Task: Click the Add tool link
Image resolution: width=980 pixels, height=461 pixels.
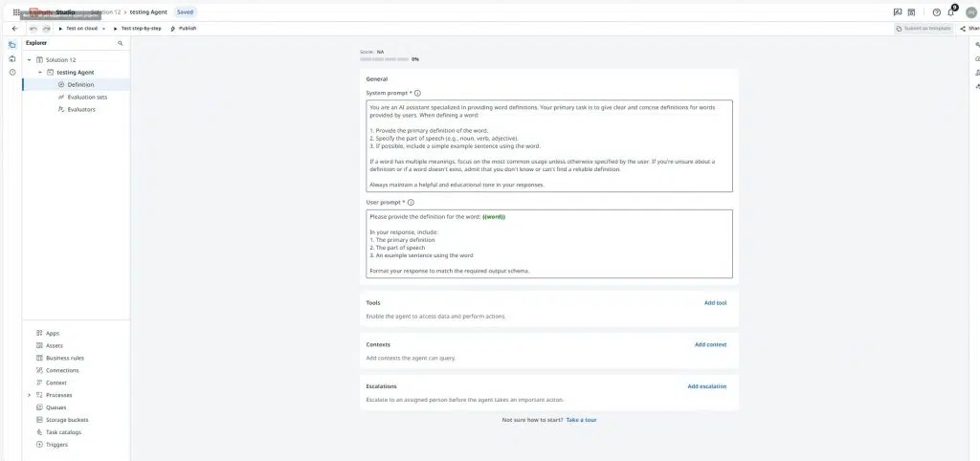Action: [715, 303]
